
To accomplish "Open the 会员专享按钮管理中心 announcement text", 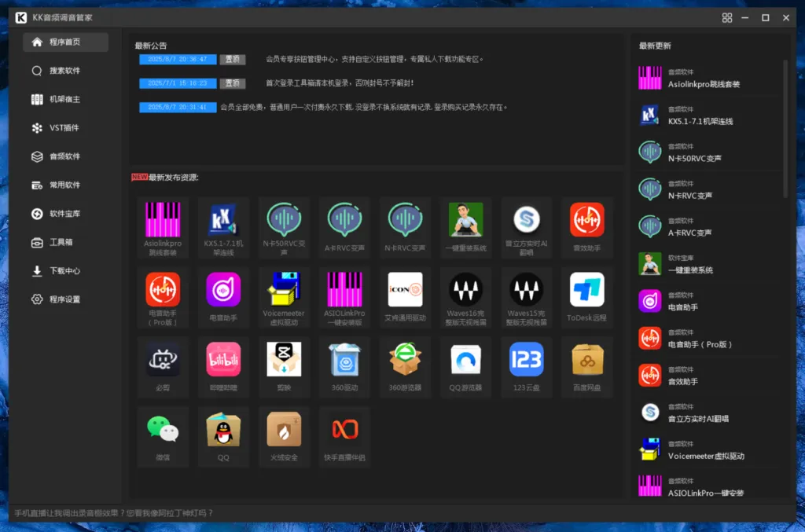I will pos(375,60).
